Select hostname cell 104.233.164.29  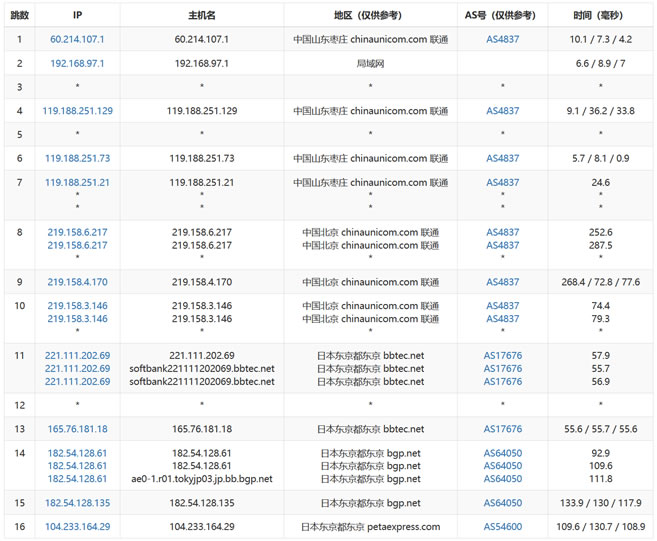pos(202,527)
